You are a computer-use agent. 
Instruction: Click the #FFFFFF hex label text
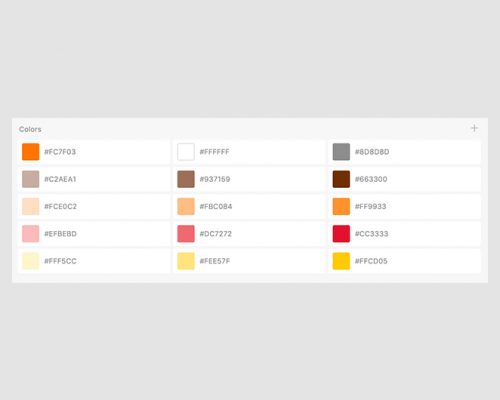click(214, 152)
